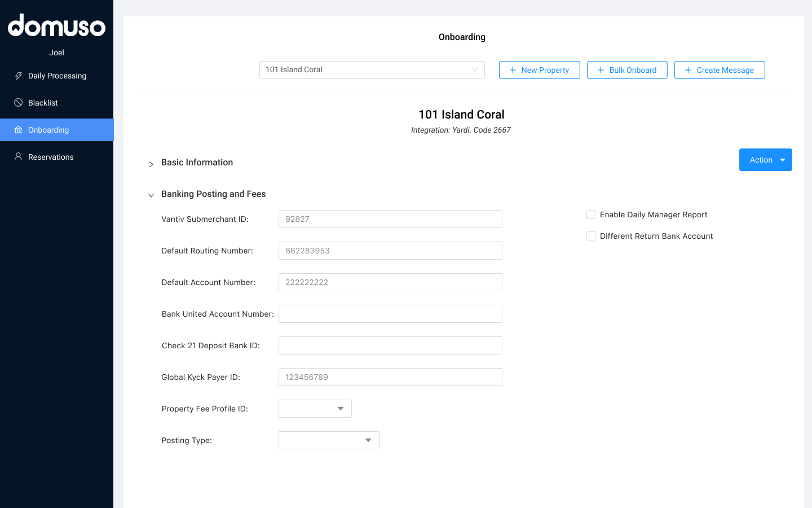Open the Action dropdown button
812x508 pixels.
tap(766, 160)
